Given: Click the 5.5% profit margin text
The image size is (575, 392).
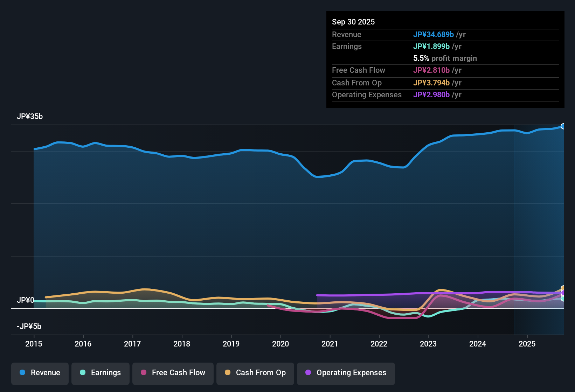Looking at the screenshot, I should pyautogui.click(x=445, y=58).
